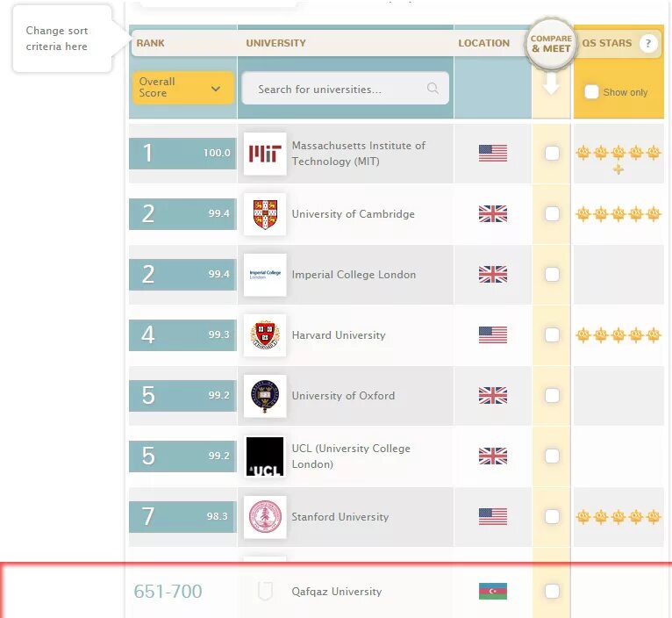Click the US flag in Stanford row
The image size is (672, 618).
pyautogui.click(x=493, y=516)
